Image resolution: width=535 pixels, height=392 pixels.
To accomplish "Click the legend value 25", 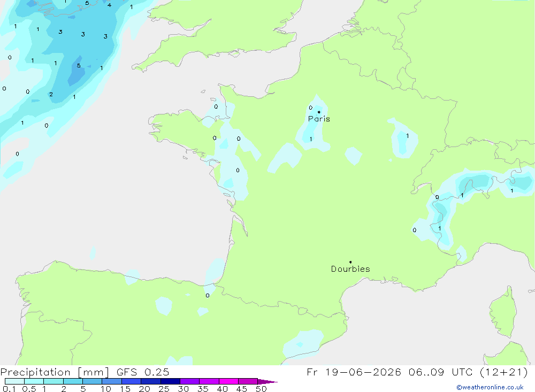I will (x=164, y=389).
